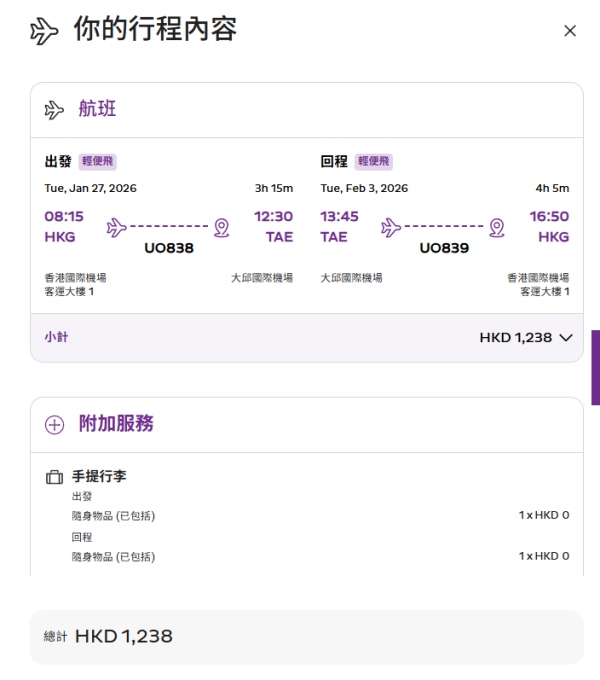
Task: Click the plus circle icon beside 附加服務
Action: click(55, 425)
